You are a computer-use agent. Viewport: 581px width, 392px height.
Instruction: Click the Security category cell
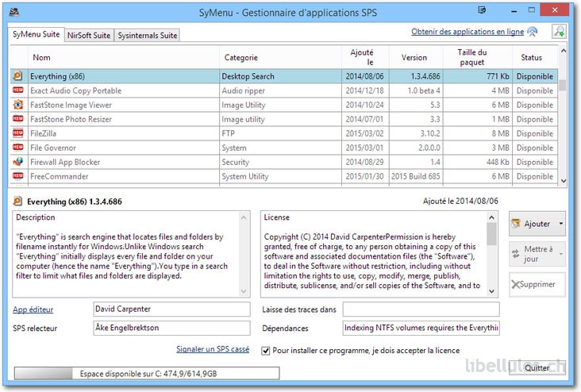tap(280, 162)
